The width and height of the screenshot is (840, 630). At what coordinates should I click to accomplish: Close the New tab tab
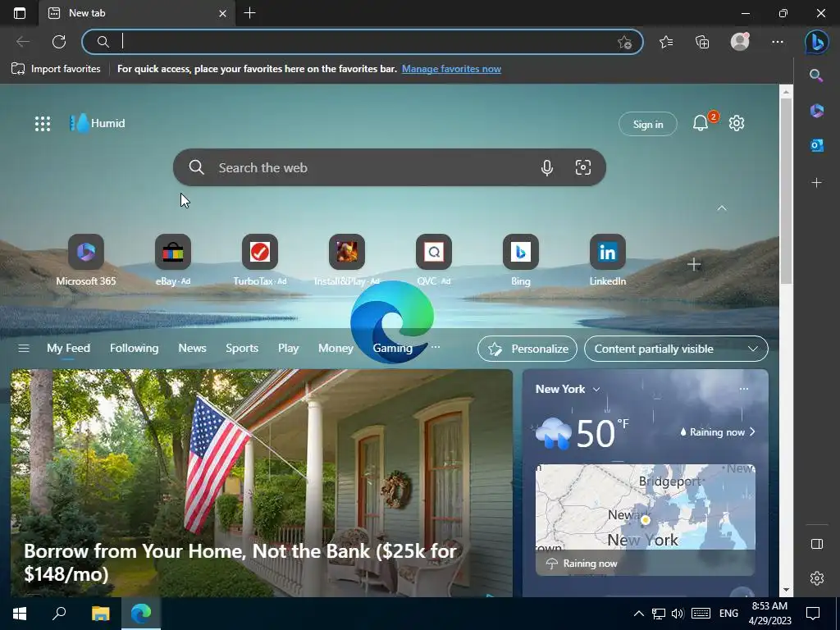(x=223, y=13)
